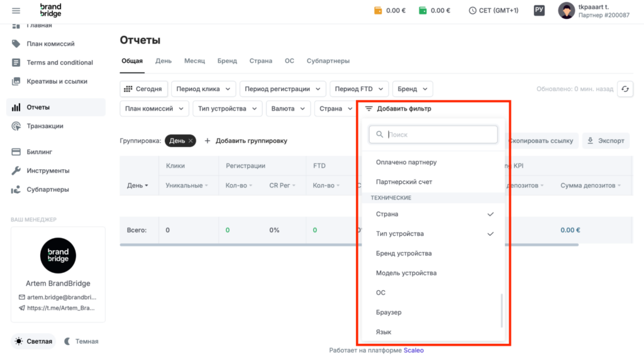Open the Бренд reports tab
The height and width of the screenshot is (364, 644).
coord(227,61)
